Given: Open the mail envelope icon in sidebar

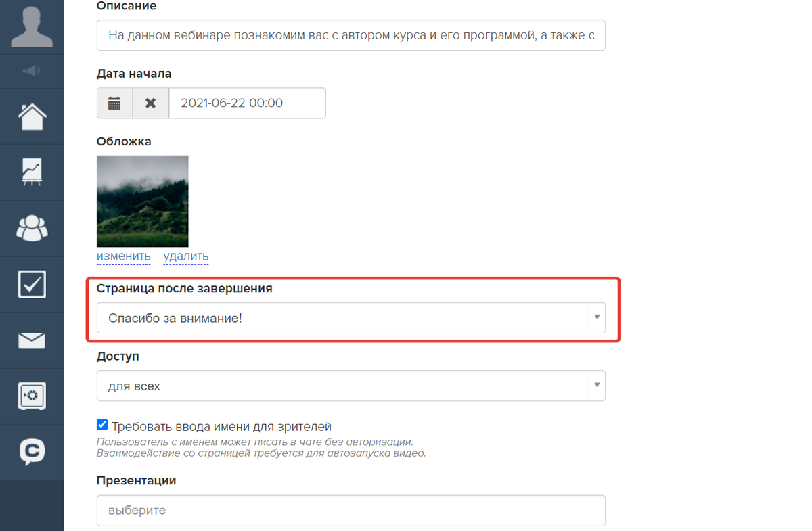Looking at the screenshot, I should click(32, 340).
